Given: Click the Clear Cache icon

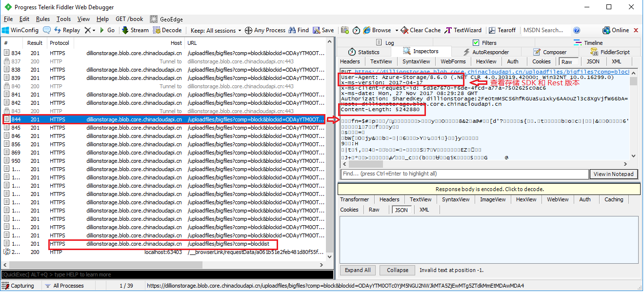Looking at the screenshot, I should [x=404, y=30].
